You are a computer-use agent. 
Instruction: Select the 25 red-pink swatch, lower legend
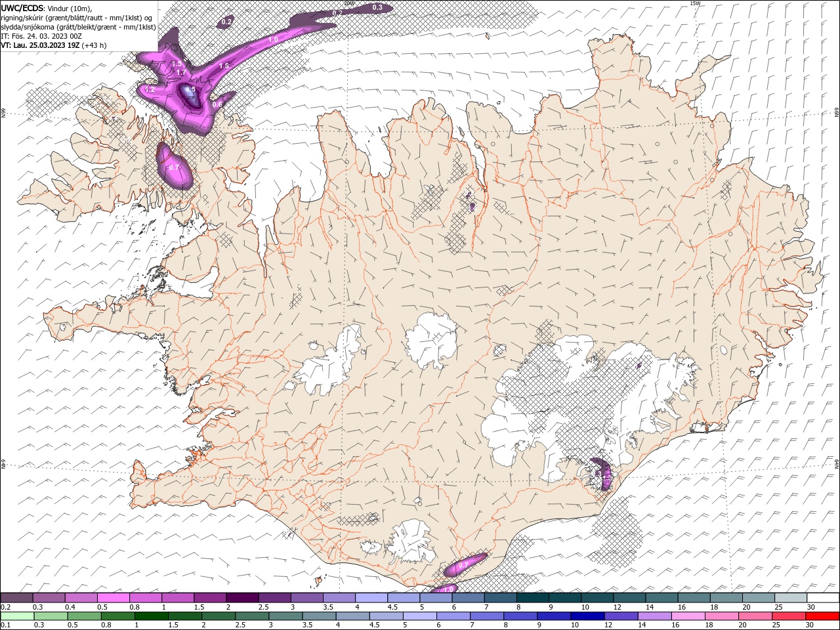coord(789,616)
